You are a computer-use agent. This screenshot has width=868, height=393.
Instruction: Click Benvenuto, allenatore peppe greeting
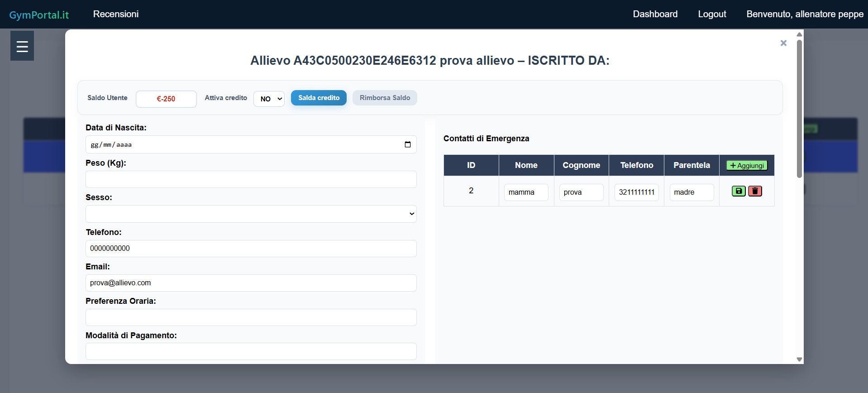click(805, 14)
